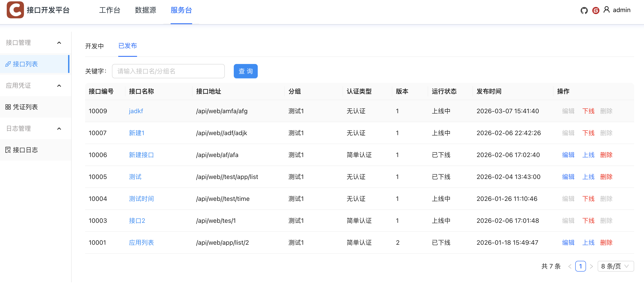Click 下线 for interface 10007
The height and width of the screenshot is (285, 644).
coord(588,133)
